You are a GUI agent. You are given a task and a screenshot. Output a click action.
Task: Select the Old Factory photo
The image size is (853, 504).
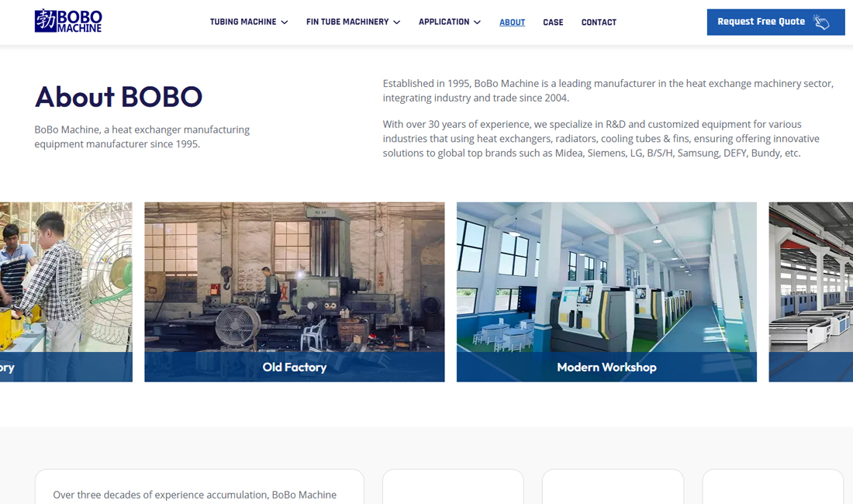tap(295, 278)
